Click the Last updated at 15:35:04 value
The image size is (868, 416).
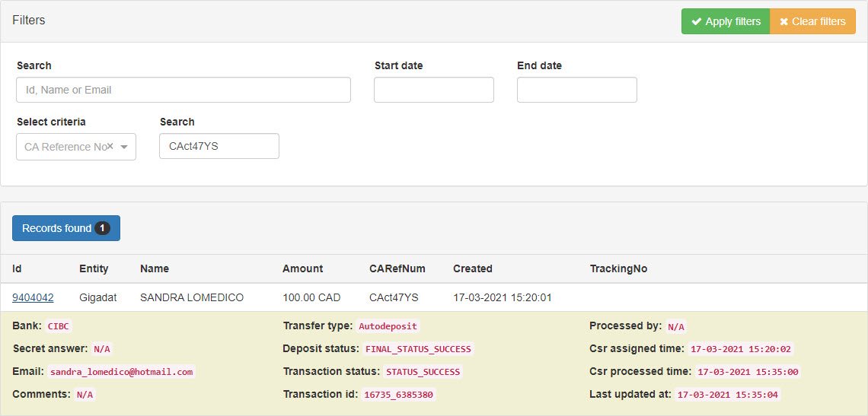[x=728, y=395]
